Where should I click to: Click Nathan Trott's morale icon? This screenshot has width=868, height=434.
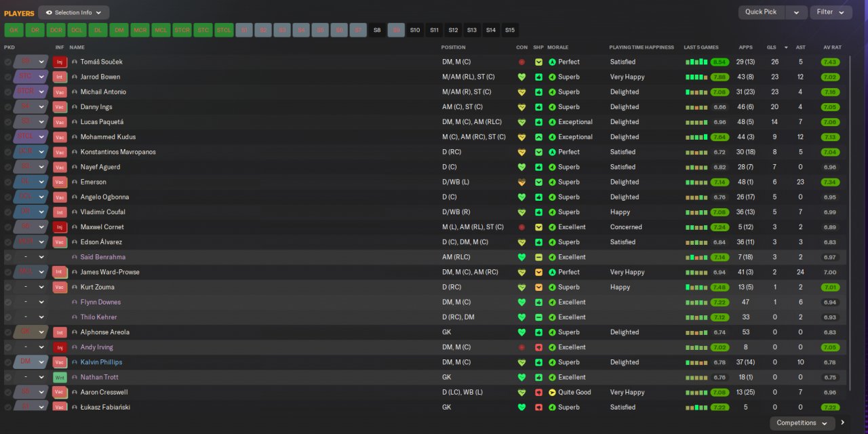tap(552, 377)
